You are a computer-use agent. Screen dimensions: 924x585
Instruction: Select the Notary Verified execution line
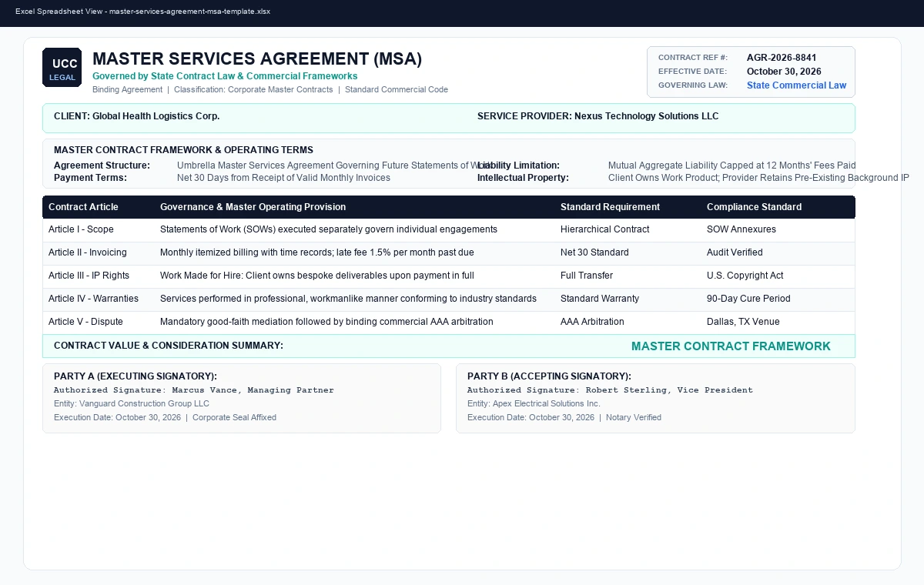(564, 417)
